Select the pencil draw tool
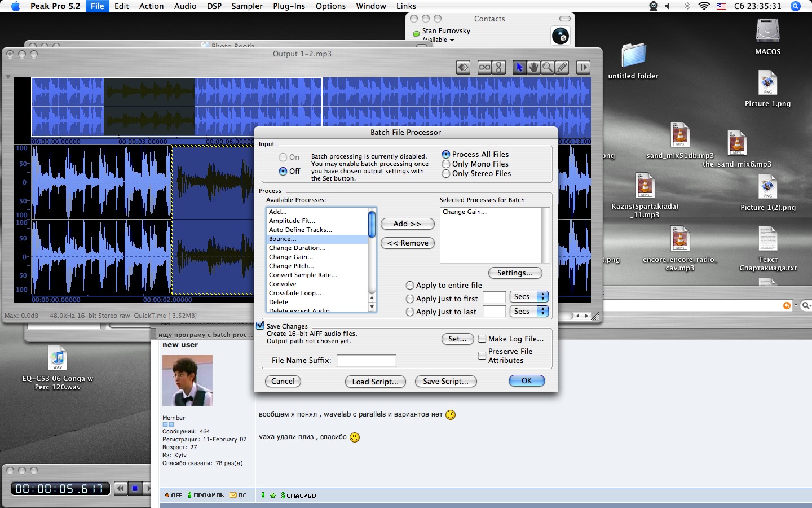The height and width of the screenshot is (508, 812). click(562, 67)
